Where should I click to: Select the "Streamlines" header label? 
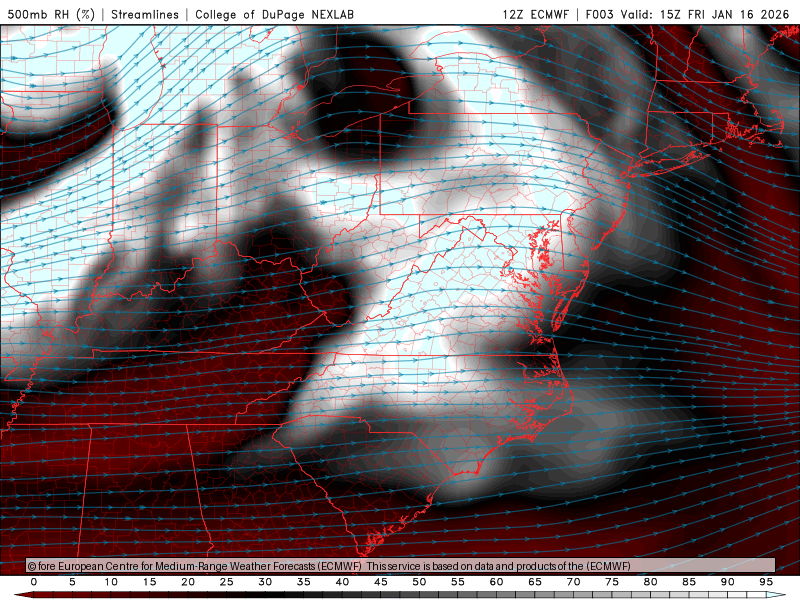point(145,14)
